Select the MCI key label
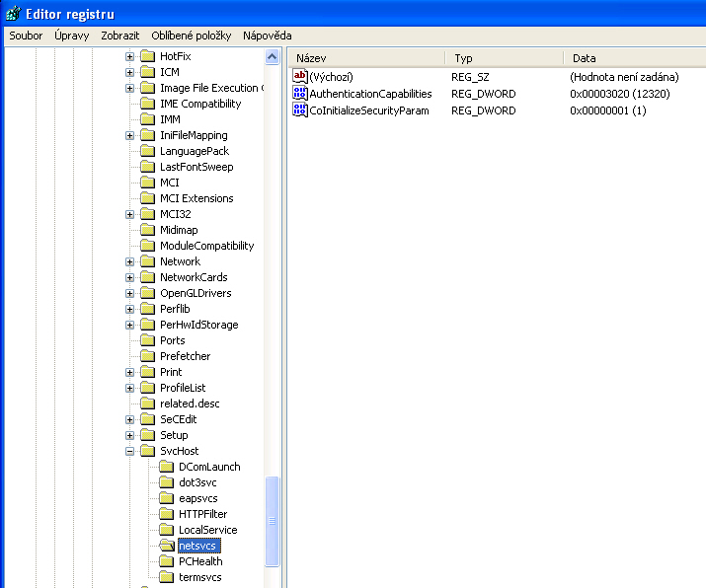Screen dimensions: 706x588 coord(169,183)
